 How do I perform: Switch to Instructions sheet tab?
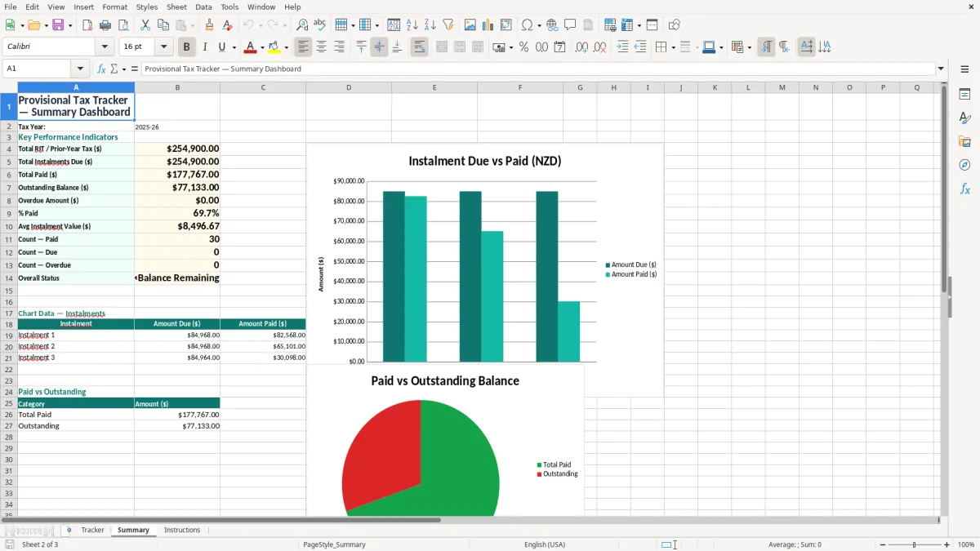pos(182,530)
